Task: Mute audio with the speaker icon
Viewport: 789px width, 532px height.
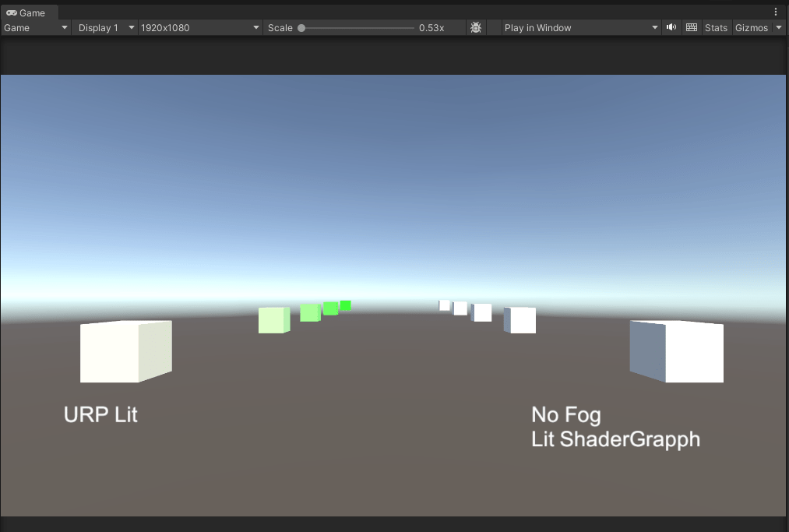Action: pos(671,27)
